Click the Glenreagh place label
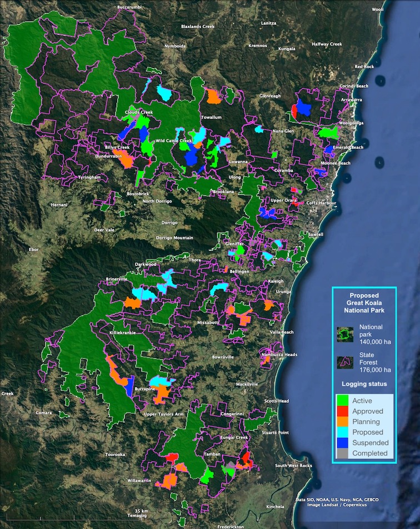 [x=270, y=96]
